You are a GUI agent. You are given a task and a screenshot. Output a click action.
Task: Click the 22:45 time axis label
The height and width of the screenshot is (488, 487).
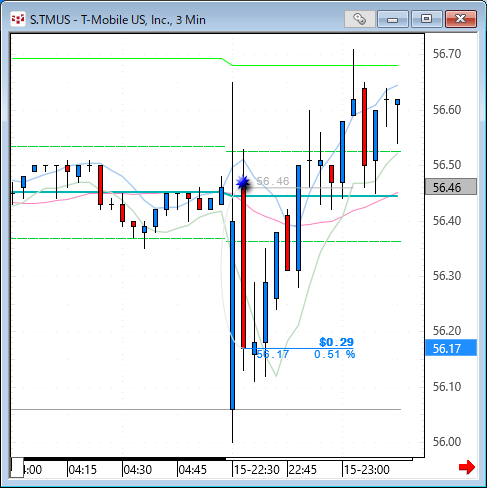303,470
